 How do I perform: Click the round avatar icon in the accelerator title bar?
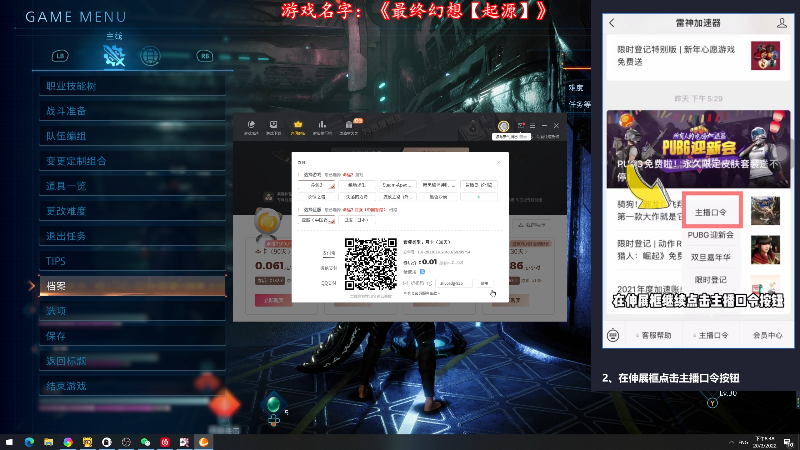pos(504,126)
